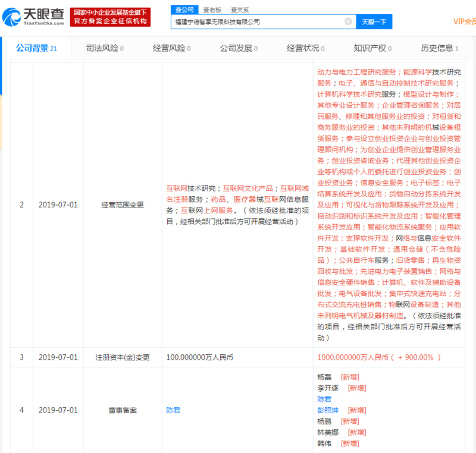476x453 pixels.
Task: Click the [新增] tag next to 杨磊
Action: [350, 377]
